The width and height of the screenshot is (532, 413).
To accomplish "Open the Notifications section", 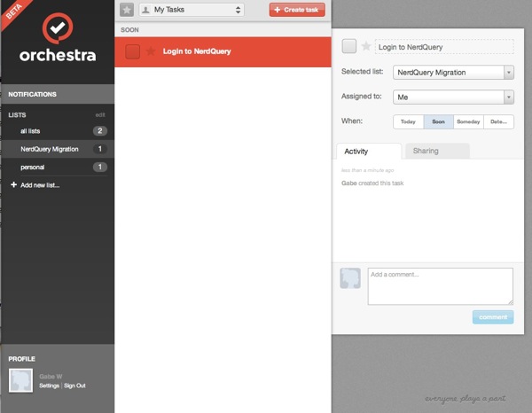I will 58,94.
